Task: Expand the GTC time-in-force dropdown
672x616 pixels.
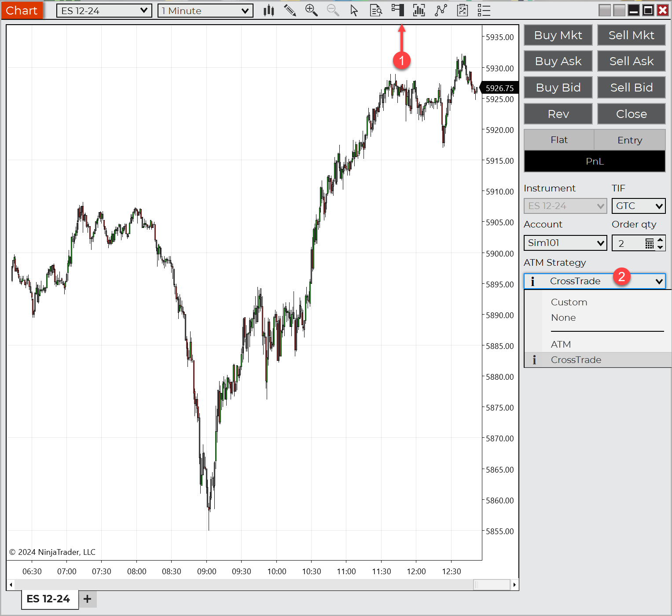Action: (638, 206)
